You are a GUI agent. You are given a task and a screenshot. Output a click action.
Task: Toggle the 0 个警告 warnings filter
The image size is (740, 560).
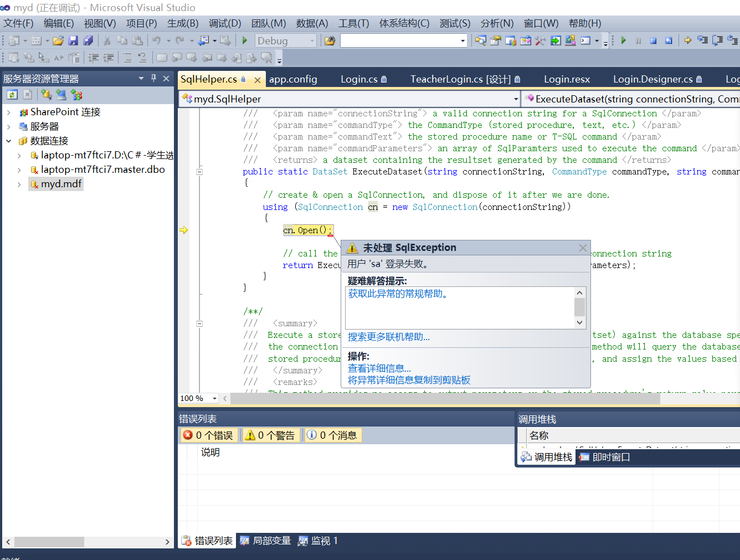271,435
